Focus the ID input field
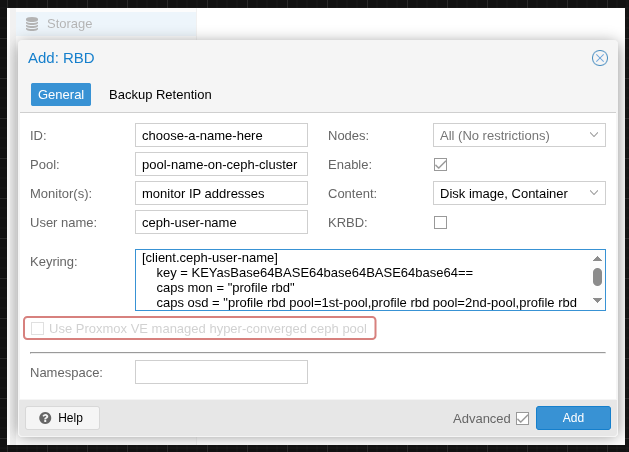 (x=221, y=135)
